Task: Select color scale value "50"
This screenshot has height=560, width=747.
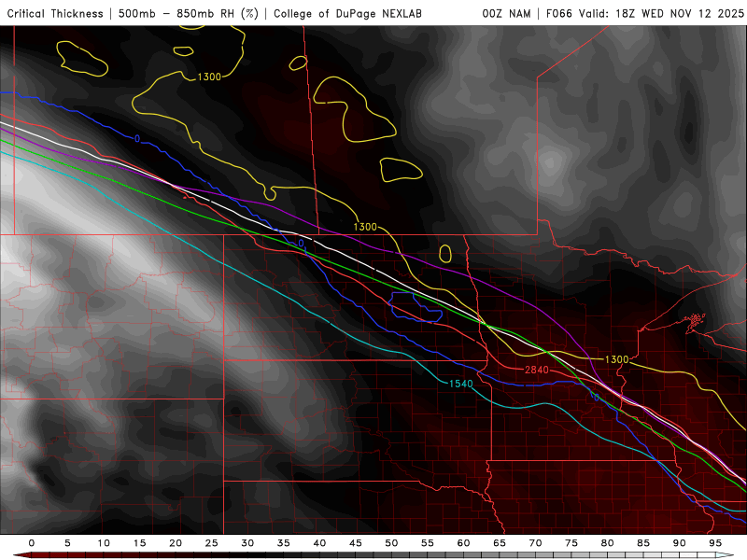Action: coord(391,543)
